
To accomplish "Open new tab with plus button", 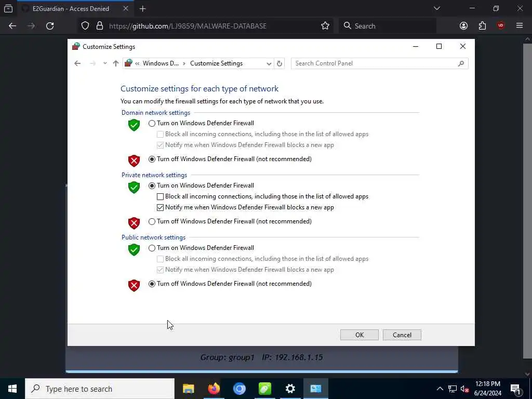I will [x=142, y=9].
